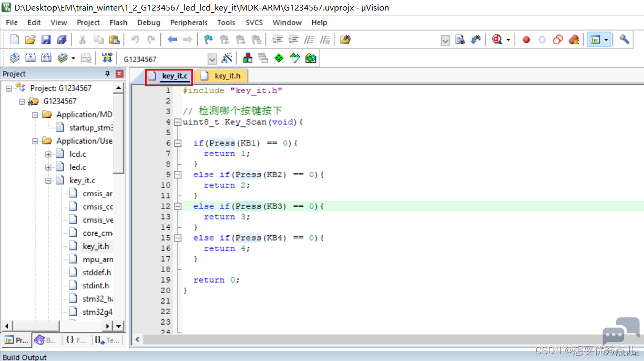Screen dimensions: 644x361
Task: Select stdint.h in project tree
Action: (96, 286)
